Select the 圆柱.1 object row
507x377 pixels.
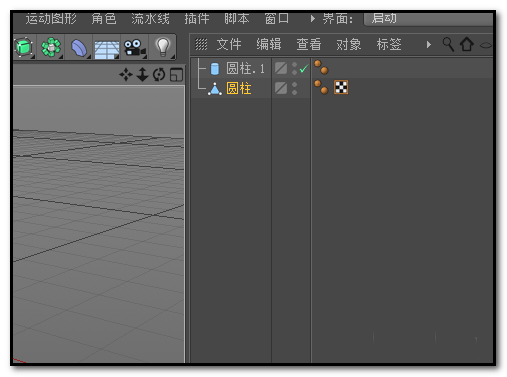[245, 69]
